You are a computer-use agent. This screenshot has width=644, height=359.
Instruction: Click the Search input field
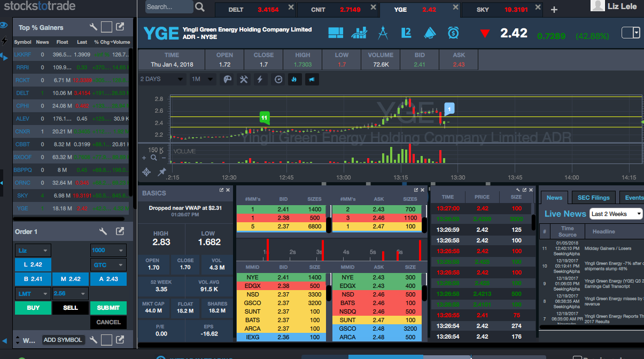click(x=168, y=7)
